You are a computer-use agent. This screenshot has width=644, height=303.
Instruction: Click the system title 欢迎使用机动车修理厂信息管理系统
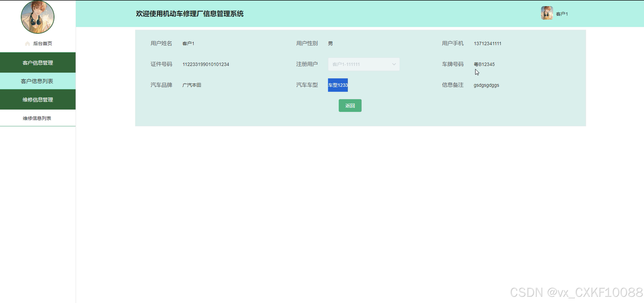(190, 14)
